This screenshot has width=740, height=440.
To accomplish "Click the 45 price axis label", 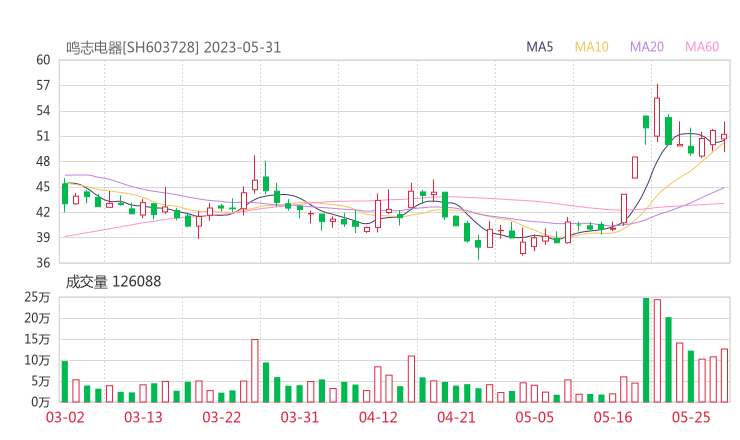I will tap(43, 187).
